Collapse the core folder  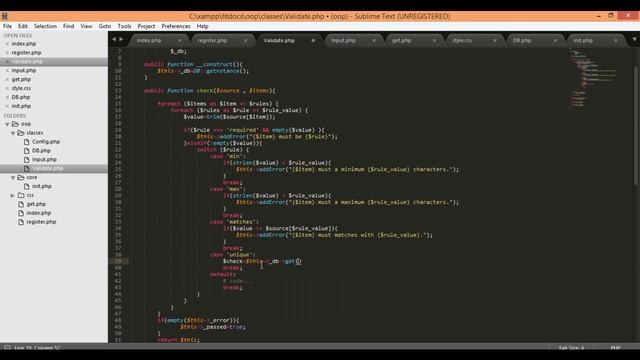point(13,178)
